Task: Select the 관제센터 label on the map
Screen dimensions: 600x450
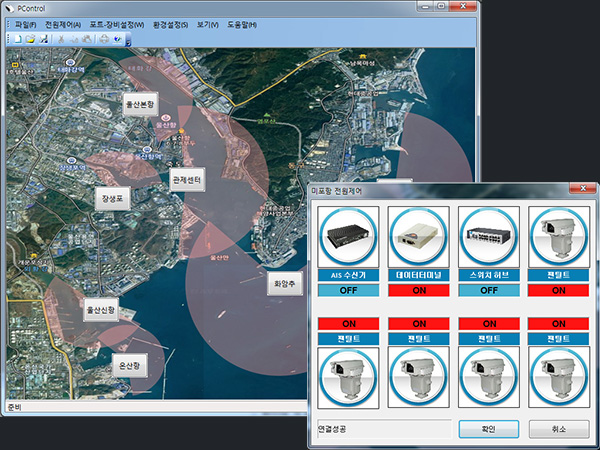Action: 188,181
